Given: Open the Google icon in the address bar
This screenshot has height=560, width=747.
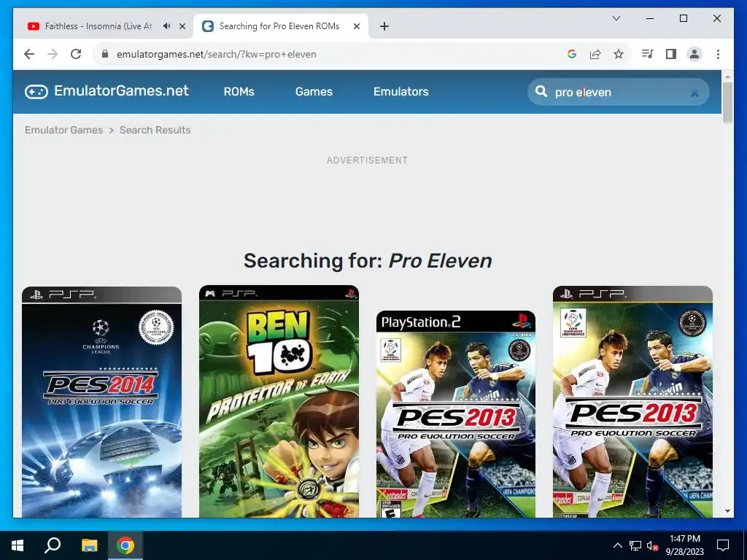Looking at the screenshot, I should click(572, 54).
